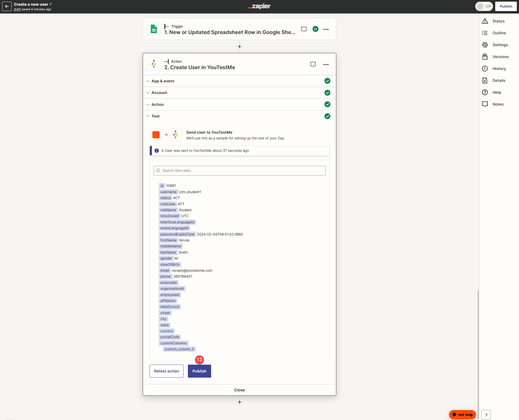Focus the Search item data field
The height and width of the screenshot is (420, 519).
(239, 171)
